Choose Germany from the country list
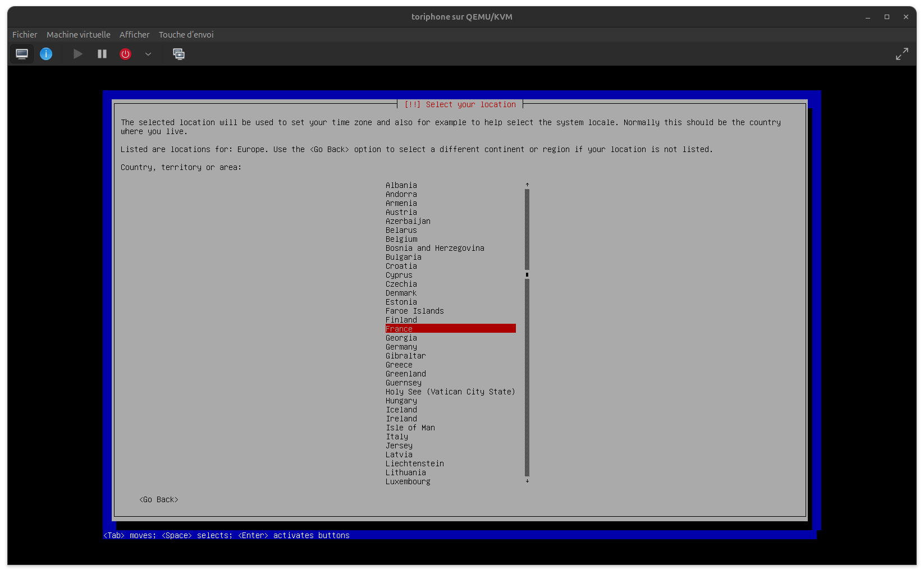Viewport: 924px width, 574px height. coord(401,347)
